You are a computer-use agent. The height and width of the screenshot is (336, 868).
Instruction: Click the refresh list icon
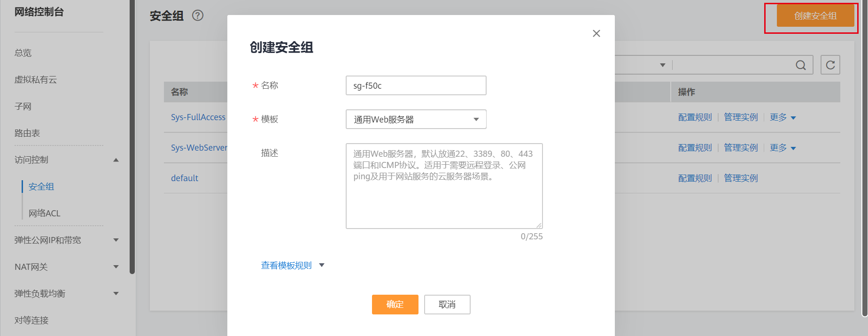(x=830, y=65)
